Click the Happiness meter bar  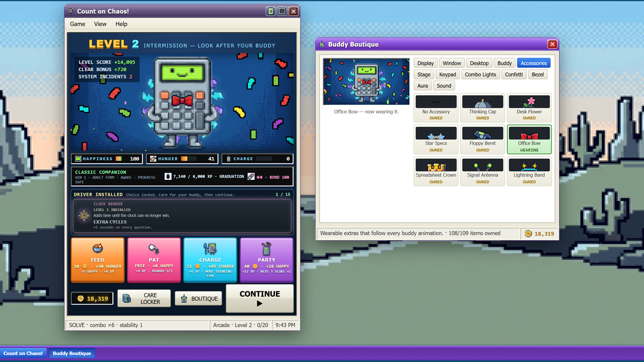pos(107,159)
